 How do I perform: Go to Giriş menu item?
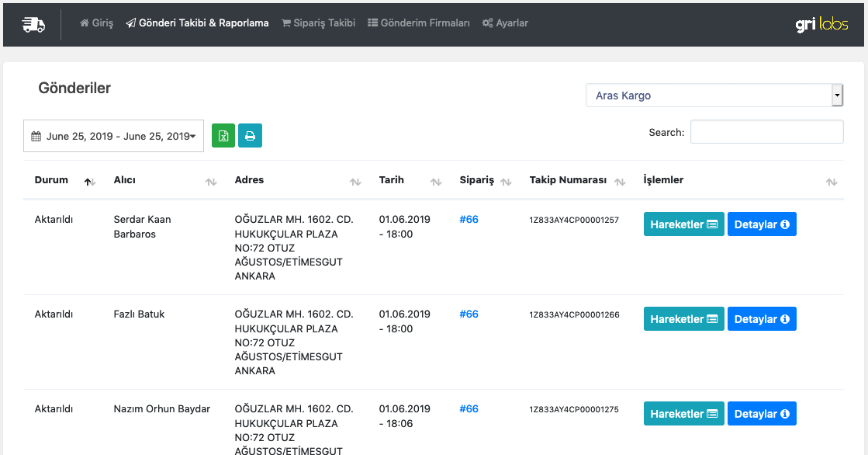[x=97, y=23]
